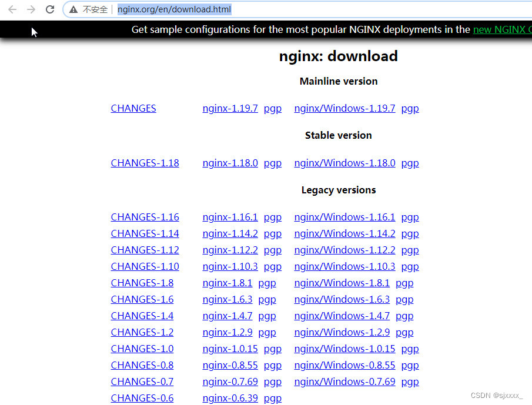Open pgp signature for nginx-1.19.7
Image resolution: width=532 pixels, height=405 pixels.
[x=273, y=109]
